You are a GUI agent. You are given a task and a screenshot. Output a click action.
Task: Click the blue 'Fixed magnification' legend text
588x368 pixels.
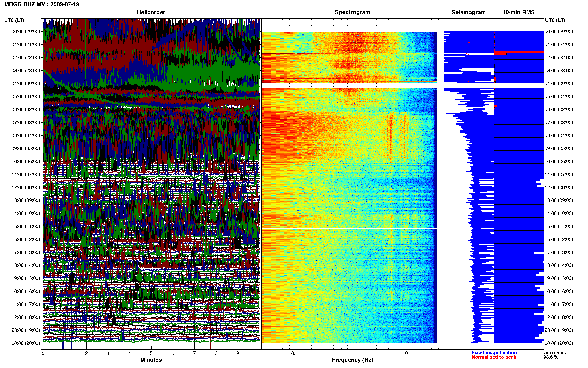pos(494,353)
